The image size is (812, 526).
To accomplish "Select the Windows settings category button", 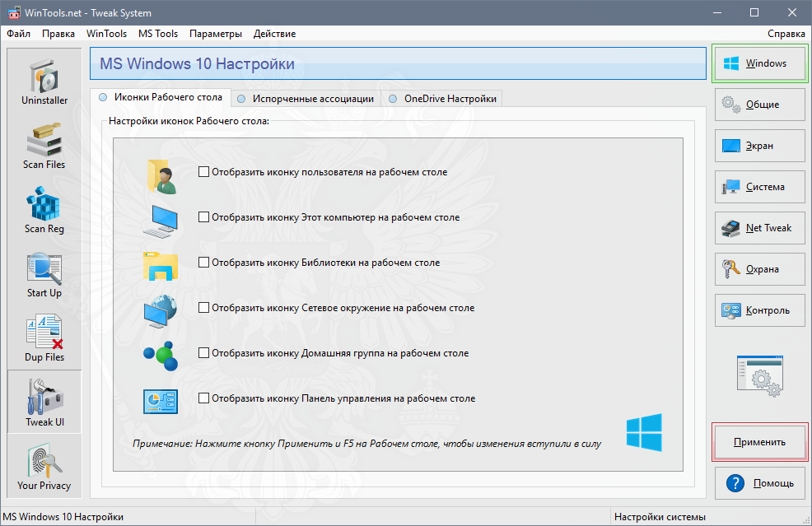I will (759, 63).
